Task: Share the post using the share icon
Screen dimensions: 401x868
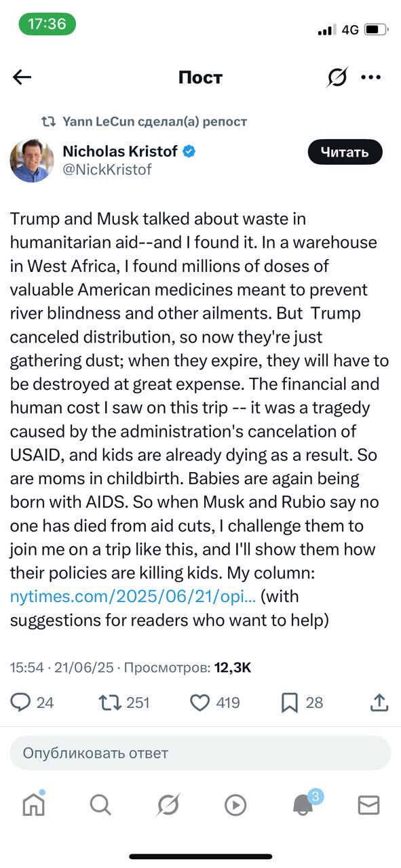Action: [x=379, y=703]
